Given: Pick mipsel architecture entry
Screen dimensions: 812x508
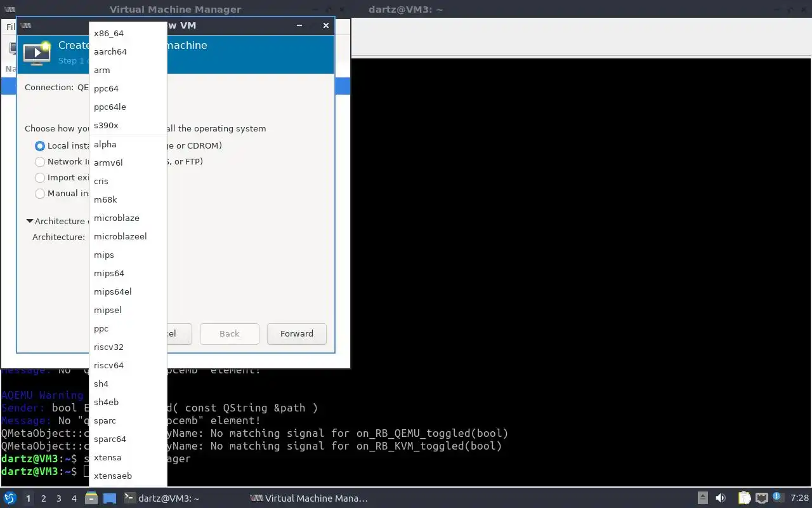Looking at the screenshot, I should click(128, 310).
